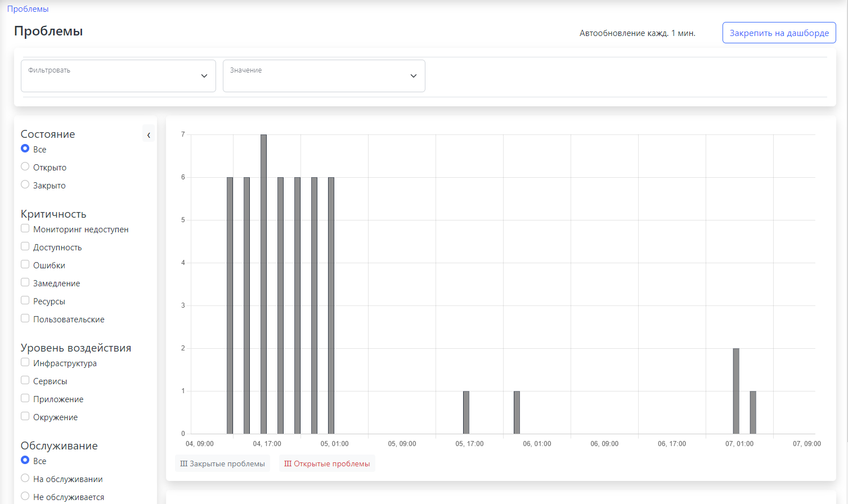Choose the Не обслуживается radio option
Viewport: 848px width, 504px height.
click(25, 496)
